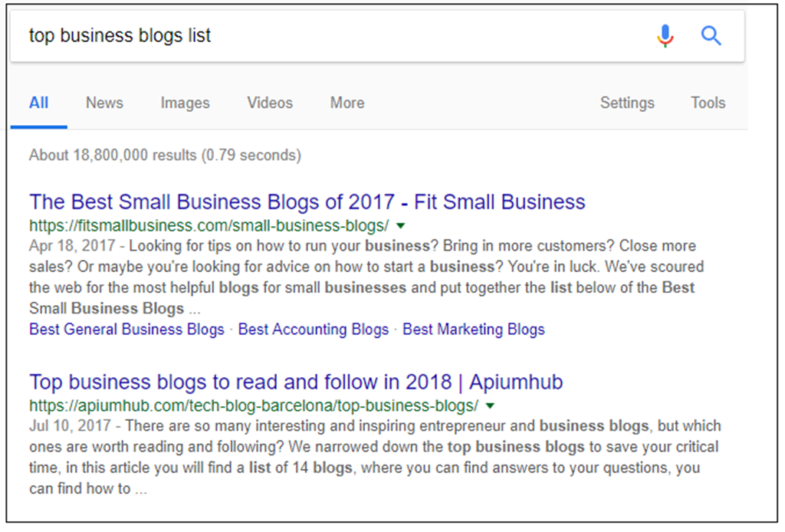
Task: Expand the dropdown arrow beside fitsmallbusiness.com URL
Action: coord(401,225)
